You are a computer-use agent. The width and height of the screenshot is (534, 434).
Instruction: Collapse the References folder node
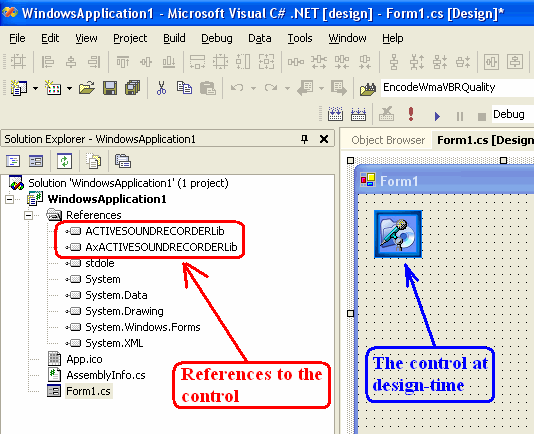tap(29, 215)
